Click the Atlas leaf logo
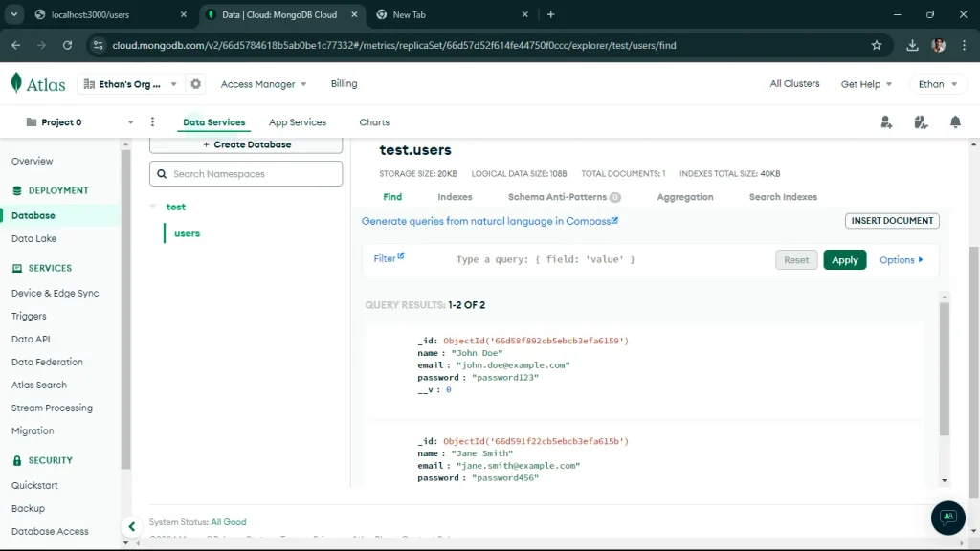The width and height of the screenshot is (980, 551). [x=17, y=83]
